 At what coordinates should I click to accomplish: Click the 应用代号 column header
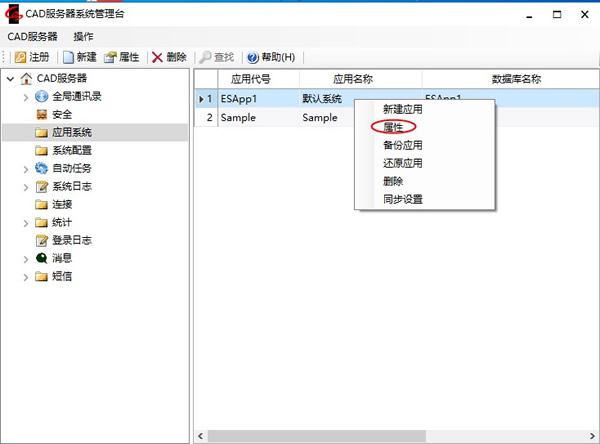(250, 78)
